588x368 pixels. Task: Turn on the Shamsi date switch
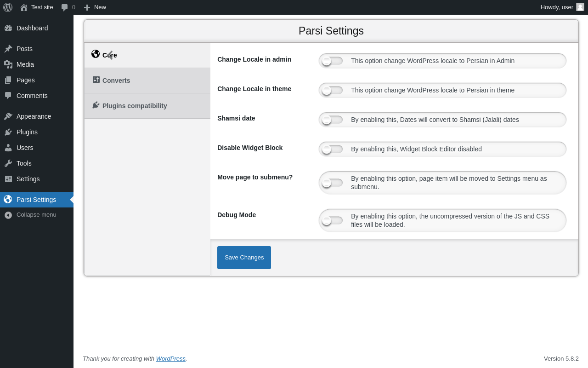[332, 120]
